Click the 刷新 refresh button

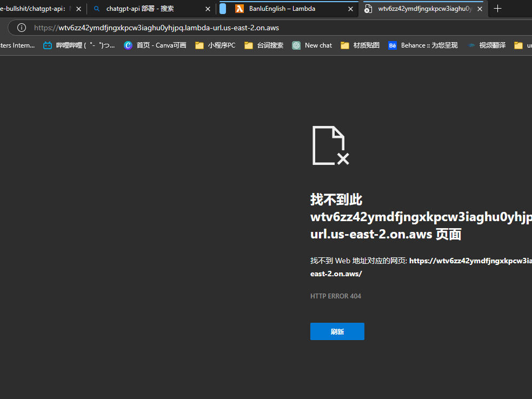[x=337, y=331]
